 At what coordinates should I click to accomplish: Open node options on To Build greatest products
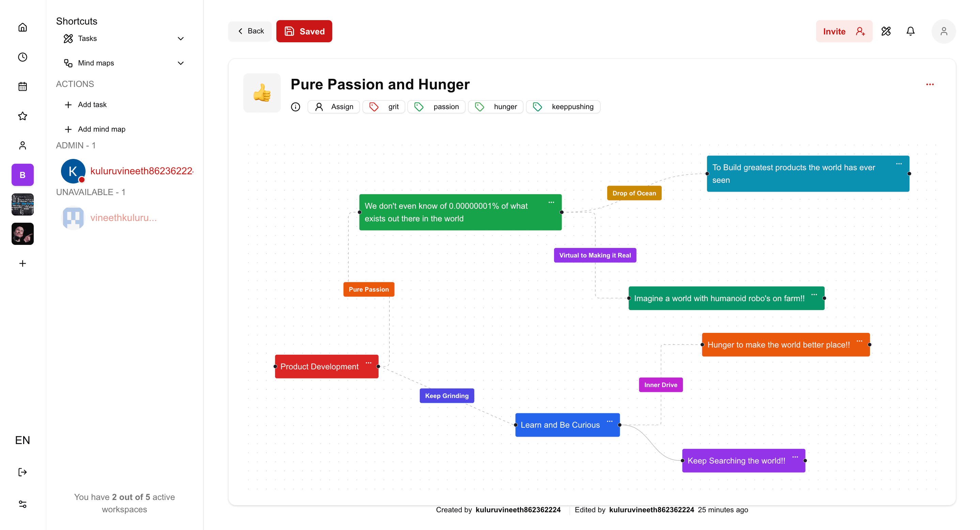tap(899, 164)
